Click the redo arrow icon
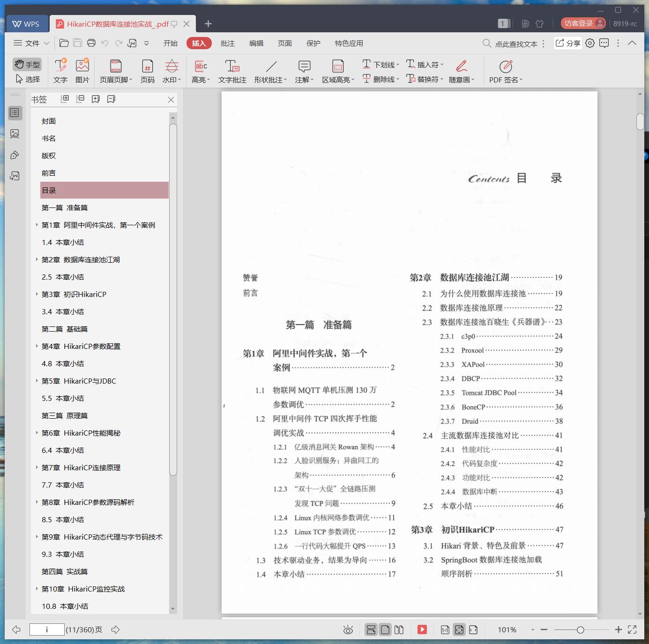The image size is (649, 644). 119,43
